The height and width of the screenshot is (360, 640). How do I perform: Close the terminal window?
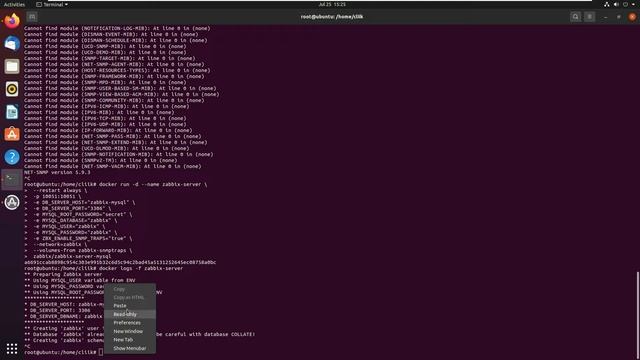632,17
